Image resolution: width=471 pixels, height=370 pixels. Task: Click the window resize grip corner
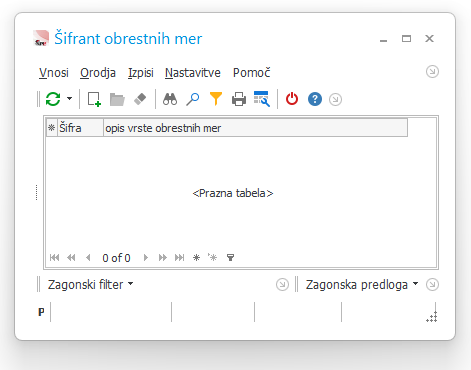[x=432, y=317]
